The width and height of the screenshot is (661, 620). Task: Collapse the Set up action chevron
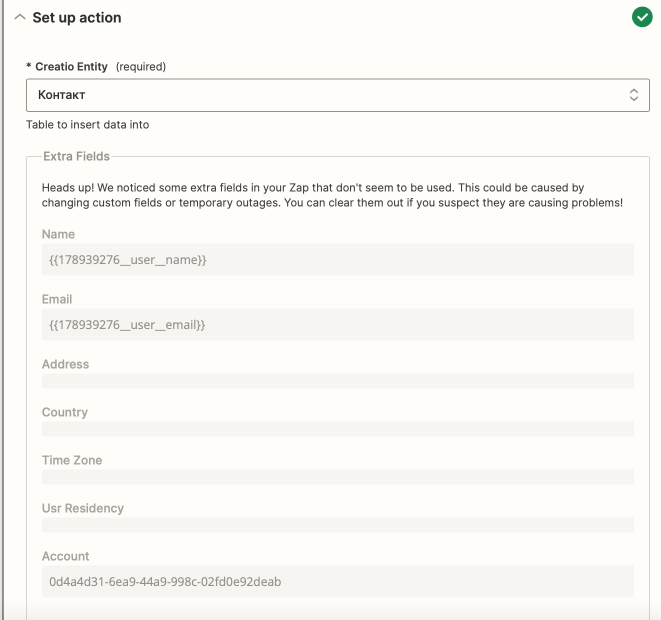(20, 18)
